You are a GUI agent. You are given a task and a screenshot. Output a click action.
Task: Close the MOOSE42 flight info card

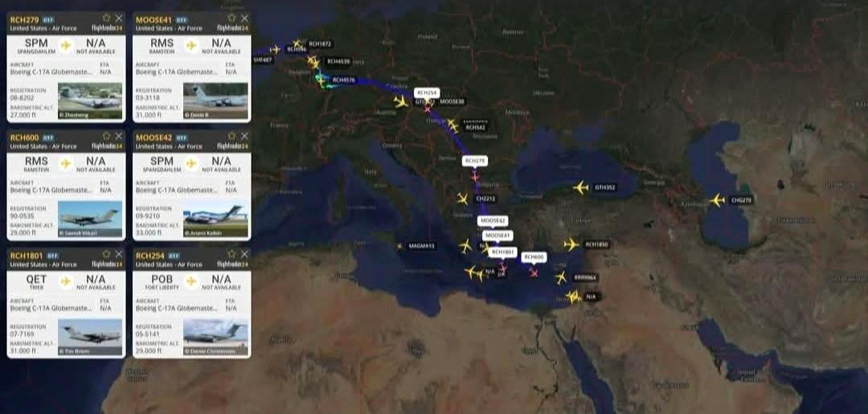(244, 136)
